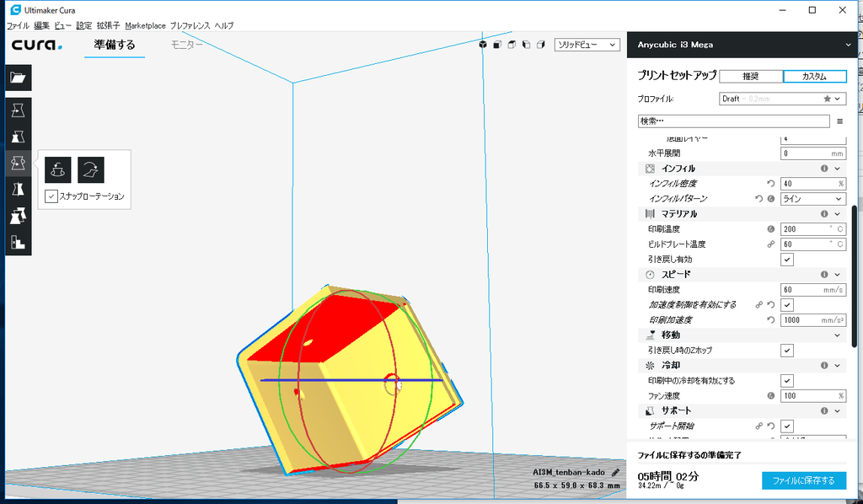The height and width of the screenshot is (504, 863).
Task: Switch print setup to カスタム mode
Action: coord(815,76)
